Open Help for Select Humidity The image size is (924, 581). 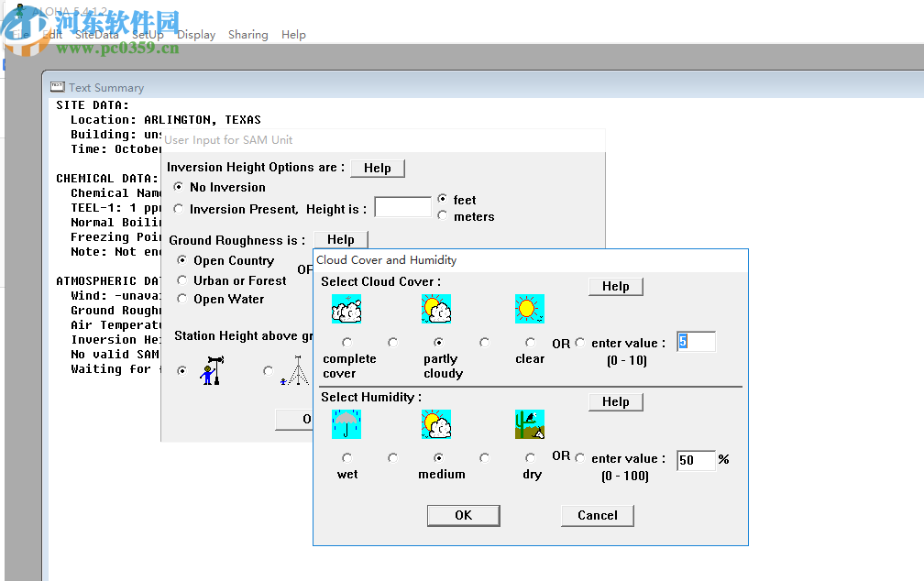(x=616, y=402)
